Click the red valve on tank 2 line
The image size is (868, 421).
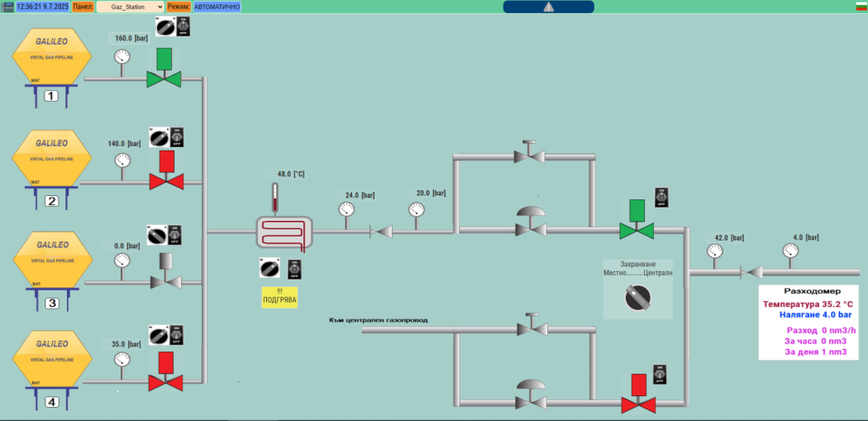(166, 170)
